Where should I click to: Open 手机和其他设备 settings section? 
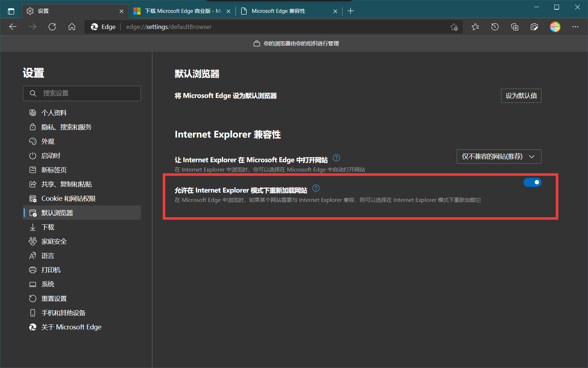pos(82,313)
